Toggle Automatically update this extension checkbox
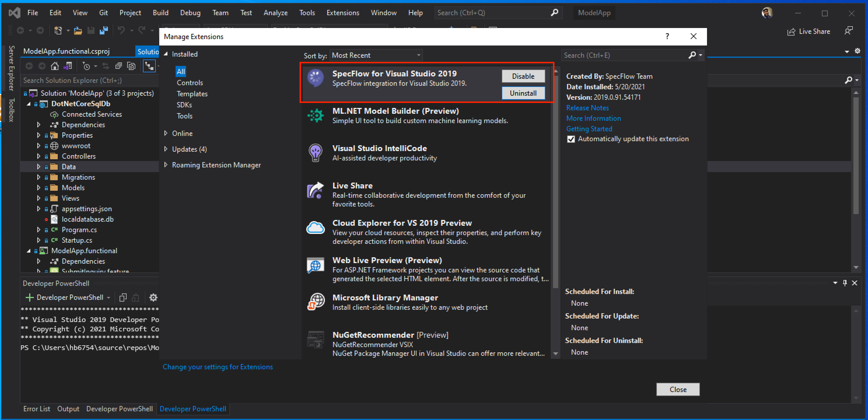Image resolution: width=868 pixels, height=420 pixels. 571,139
